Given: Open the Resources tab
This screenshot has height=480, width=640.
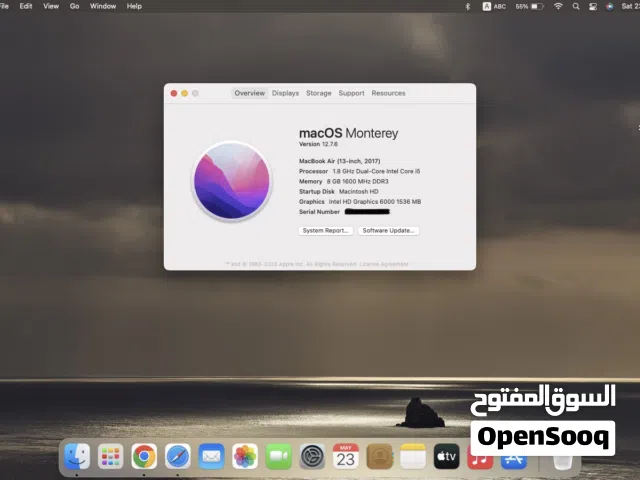Looking at the screenshot, I should pyautogui.click(x=389, y=93).
